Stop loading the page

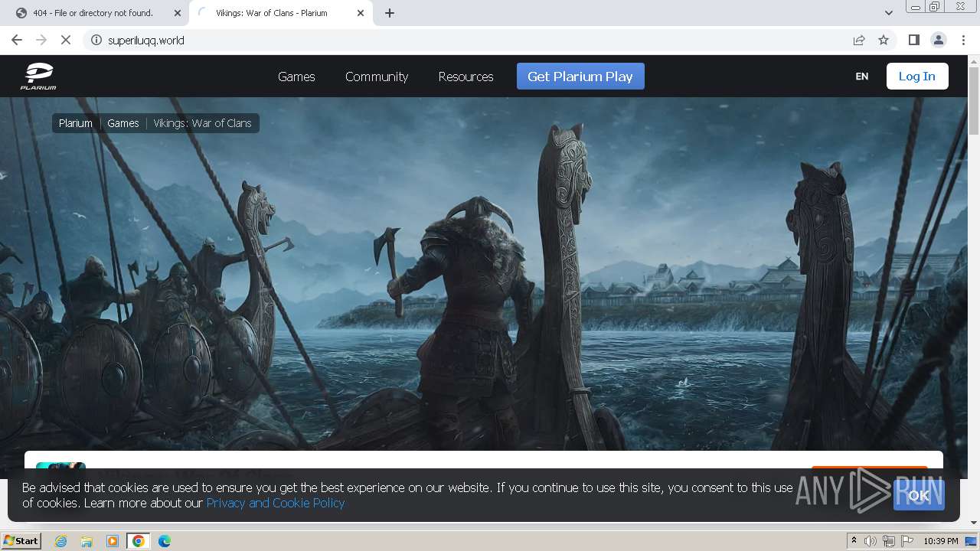(x=66, y=40)
